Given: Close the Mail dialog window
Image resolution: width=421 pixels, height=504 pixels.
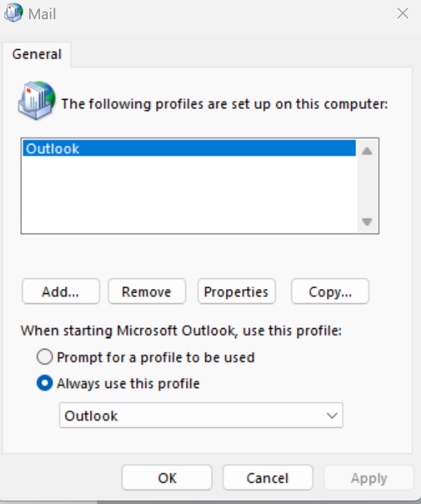Looking at the screenshot, I should (402, 14).
